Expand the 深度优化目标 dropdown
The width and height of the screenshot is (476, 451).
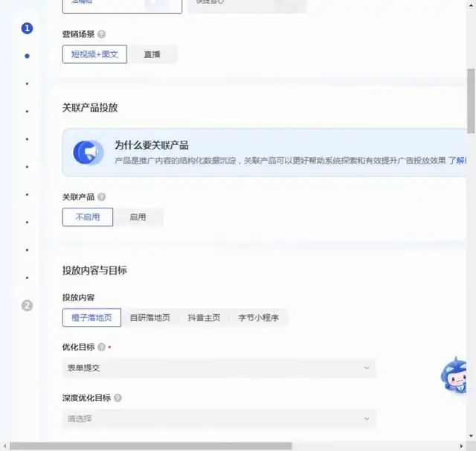point(219,419)
